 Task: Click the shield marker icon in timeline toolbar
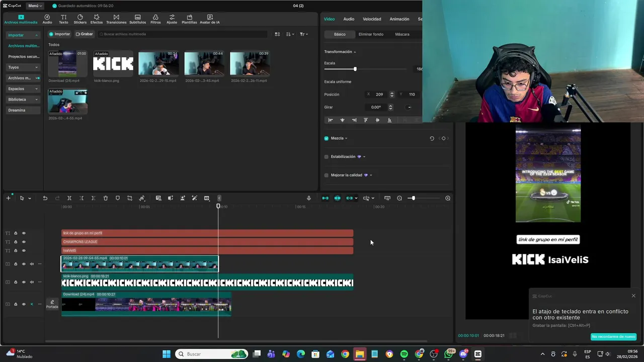tap(118, 198)
